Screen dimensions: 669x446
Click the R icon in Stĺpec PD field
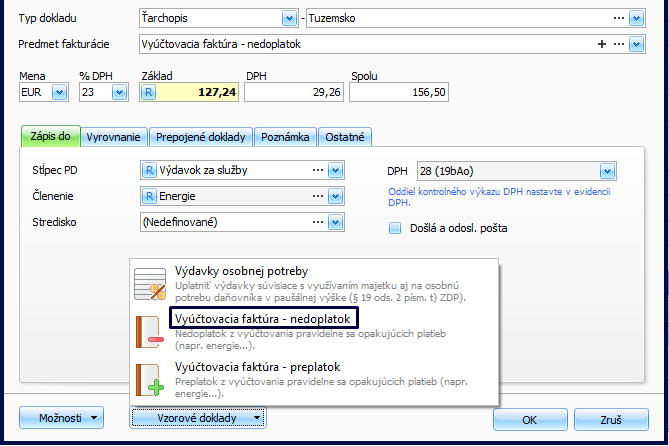pos(150,170)
